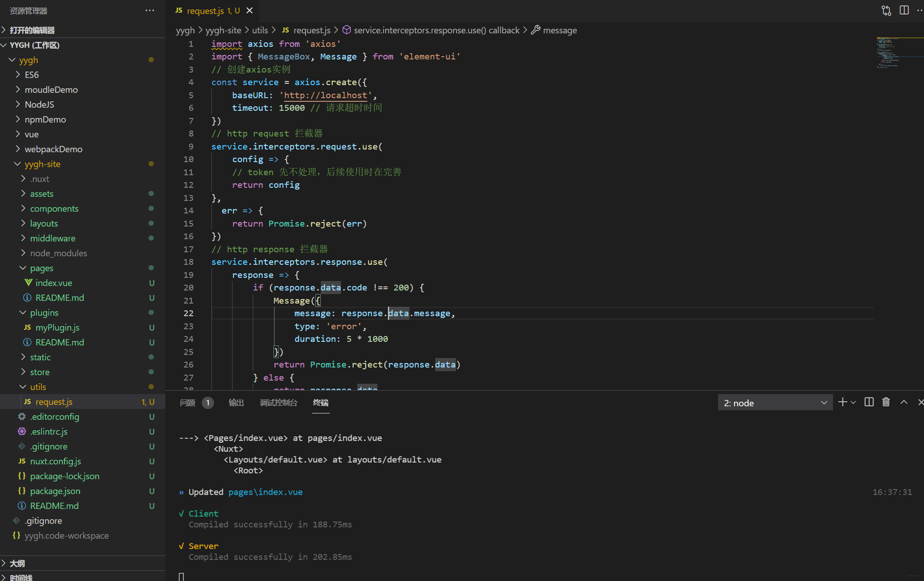Open package-lock.json via its braces icon
The image size is (924, 581).
(x=22, y=476)
